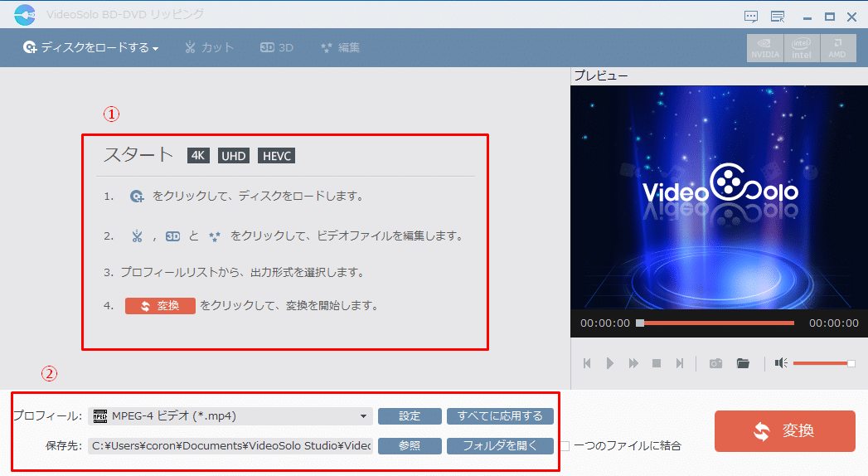868x476 pixels.
Task: Skip to previous chapter in preview
Action: click(x=587, y=363)
